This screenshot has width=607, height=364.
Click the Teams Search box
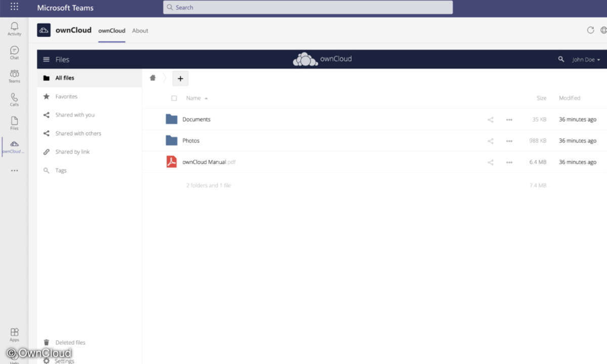pyautogui.click(x=308, y=8)
